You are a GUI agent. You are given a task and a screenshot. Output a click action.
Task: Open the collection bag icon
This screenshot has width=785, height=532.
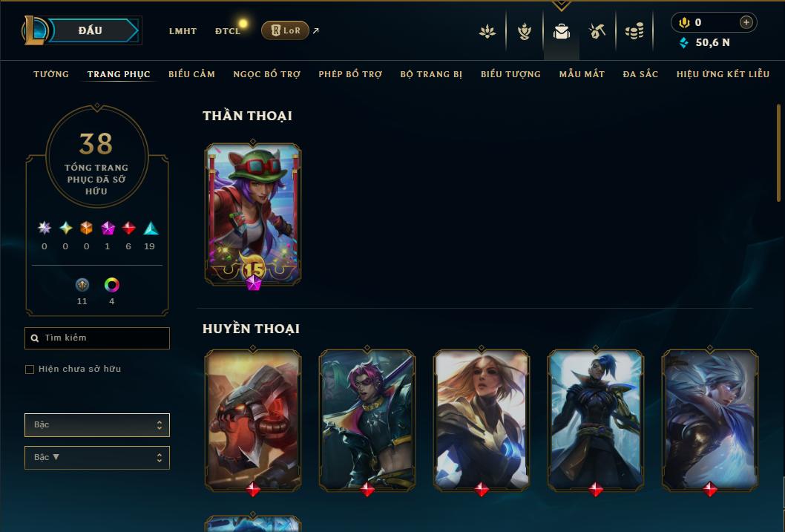point(561,31)
